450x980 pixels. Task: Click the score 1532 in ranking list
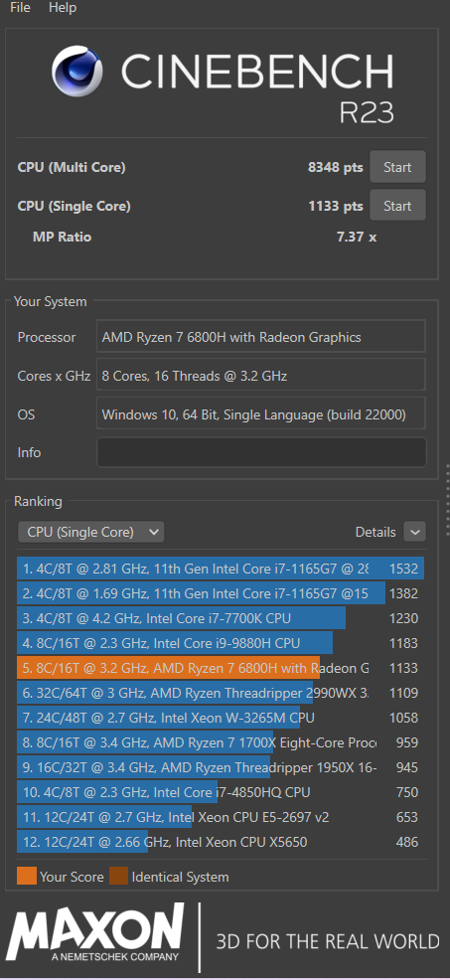pos(403,569)
